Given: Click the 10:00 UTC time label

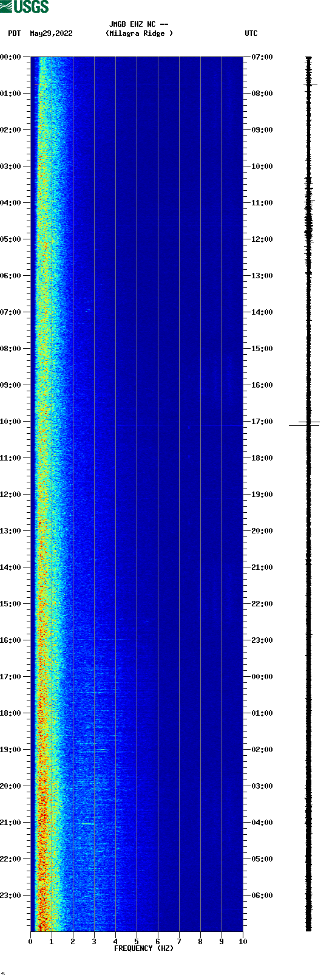Looking at the screenshot, I should tap(262, 166).
